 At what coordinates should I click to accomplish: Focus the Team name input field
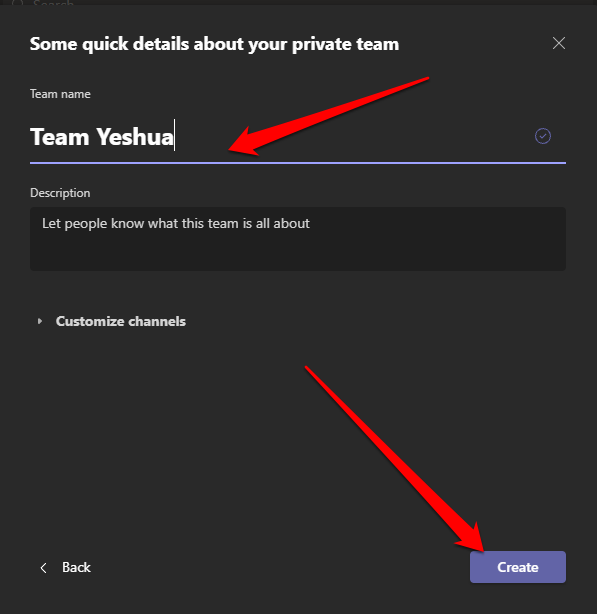[298, 137]
